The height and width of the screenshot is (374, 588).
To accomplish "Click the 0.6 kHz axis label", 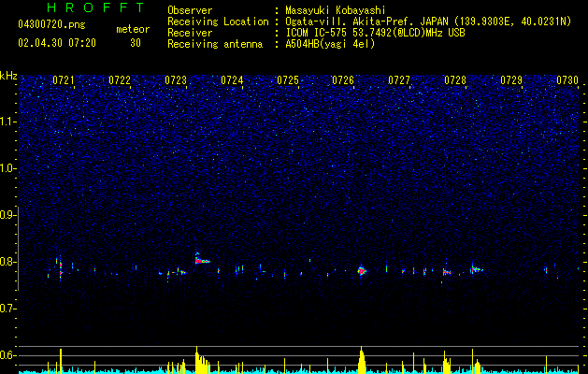I will click(8, 355).
